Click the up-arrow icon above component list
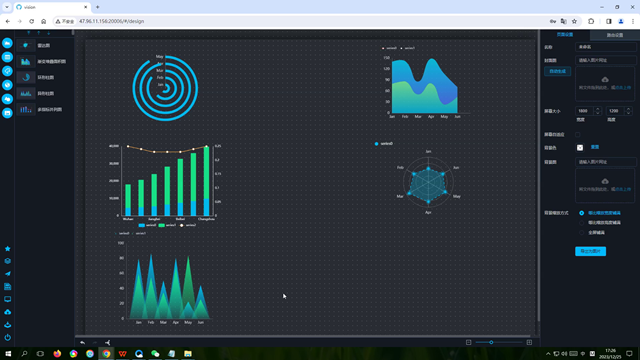The image size is (642, 361). tap(38, 33)
